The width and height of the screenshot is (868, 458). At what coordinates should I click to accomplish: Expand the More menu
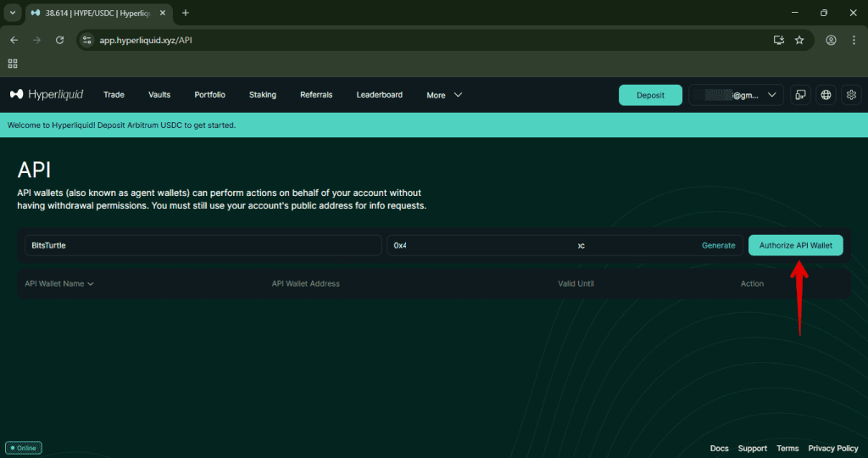click(x=444, y=95)
